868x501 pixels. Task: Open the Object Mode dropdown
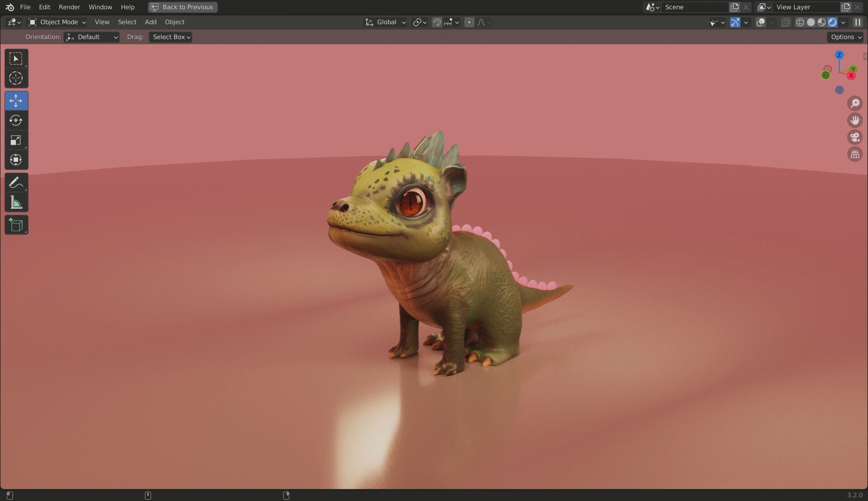[x=57, y=22]
